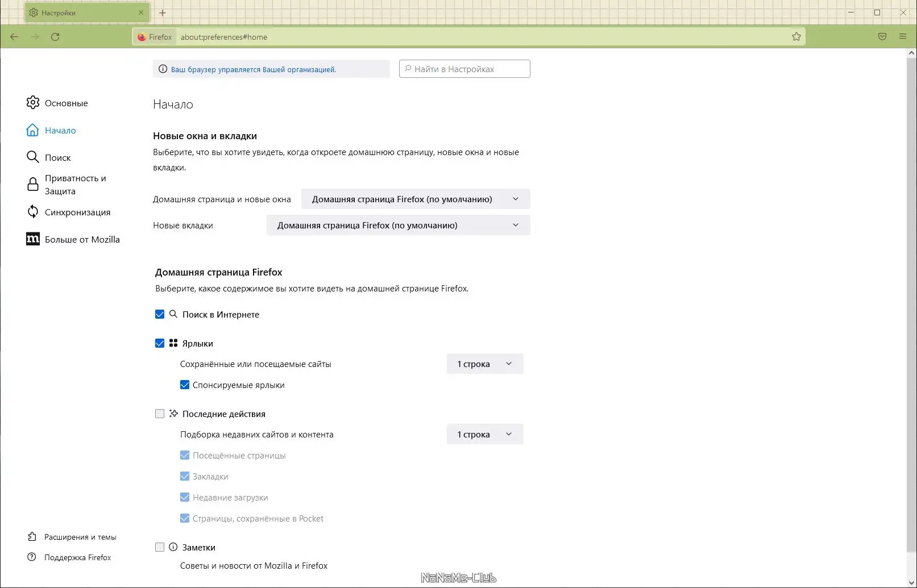Open the Pocket save icon in toolbar
The width and height of the screenshot is (917, 588).
(x=882, y=36)
